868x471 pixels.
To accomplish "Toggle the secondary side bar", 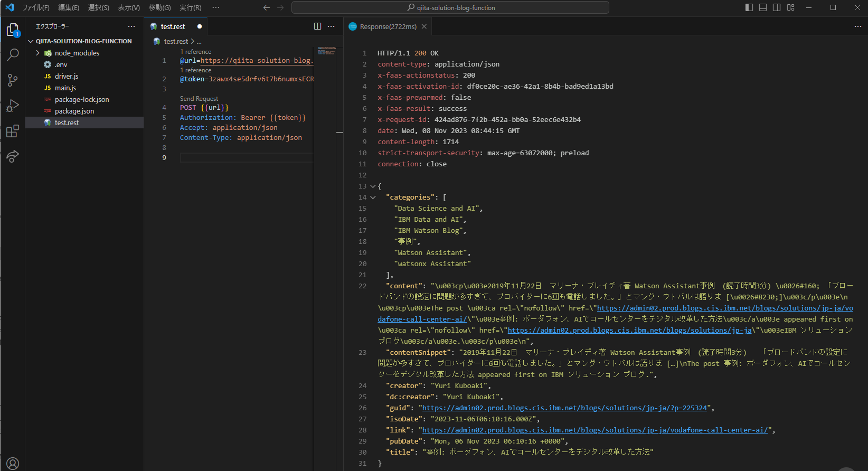I will tap(777, 7).
